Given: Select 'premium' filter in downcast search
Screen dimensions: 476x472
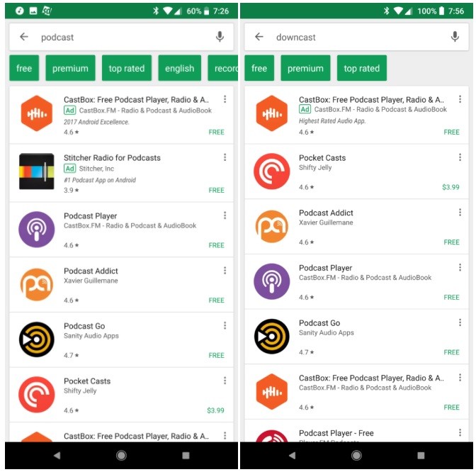Looking at the screenshot, I should click(x=305, y=68).
